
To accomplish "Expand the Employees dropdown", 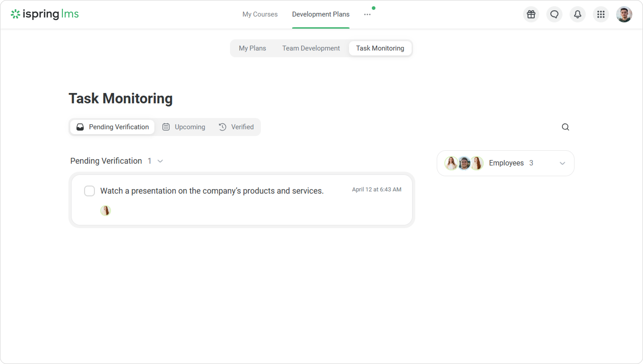I will click(x=562, y=163).
